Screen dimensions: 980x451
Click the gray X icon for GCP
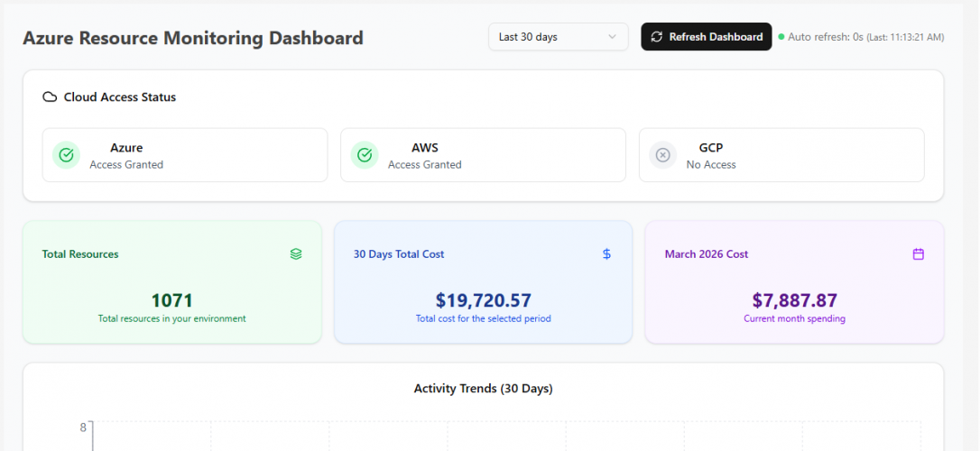(662, 155)
